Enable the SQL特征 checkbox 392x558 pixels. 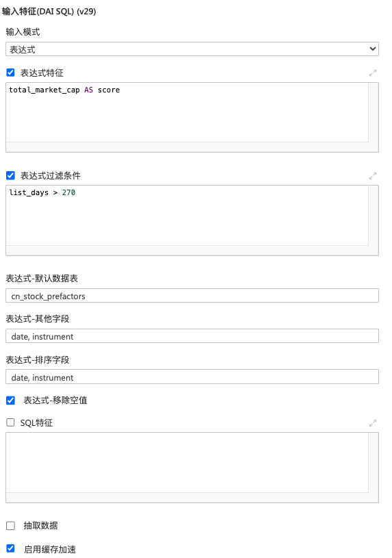[x=11, y=422]
